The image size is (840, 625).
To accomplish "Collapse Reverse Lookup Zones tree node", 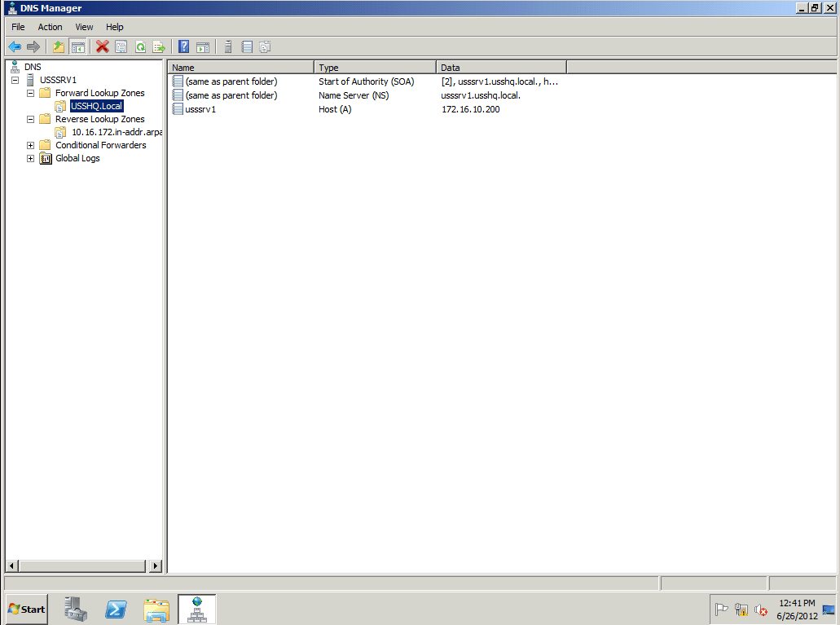I will point(30,119).
